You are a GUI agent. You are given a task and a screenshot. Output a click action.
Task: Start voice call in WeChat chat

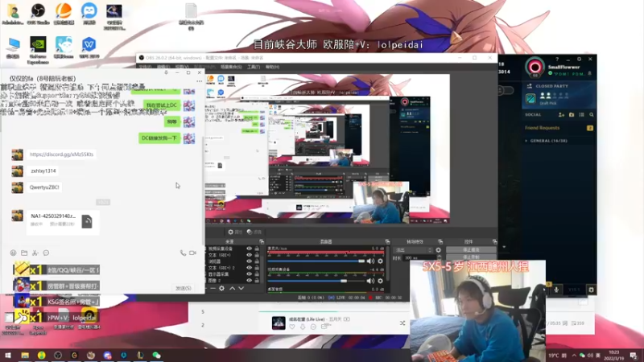click(x=183, y=253)
